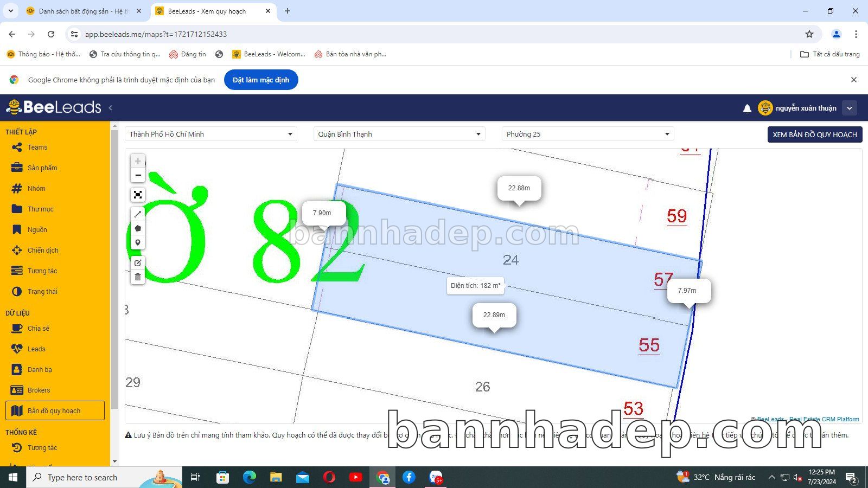Screen dimensions: 868x488
Task: Select the draw polygon tool
Action: pos(138,228)
